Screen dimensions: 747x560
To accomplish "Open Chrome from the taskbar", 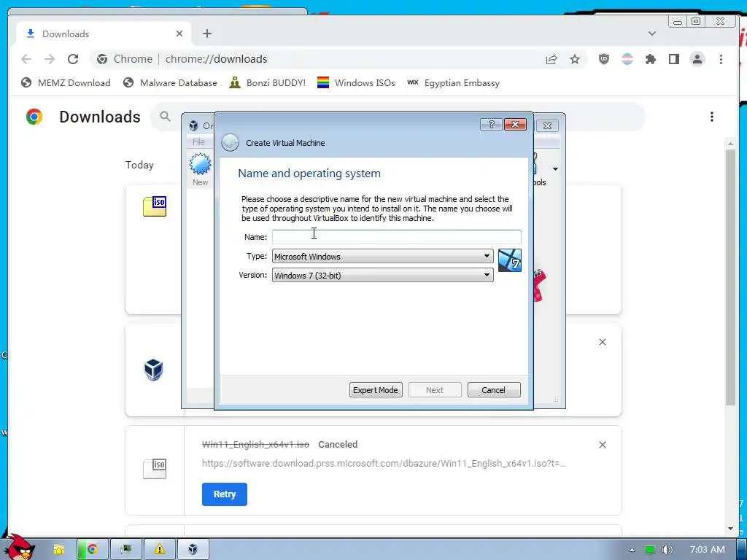I will (x=93, y=550).
